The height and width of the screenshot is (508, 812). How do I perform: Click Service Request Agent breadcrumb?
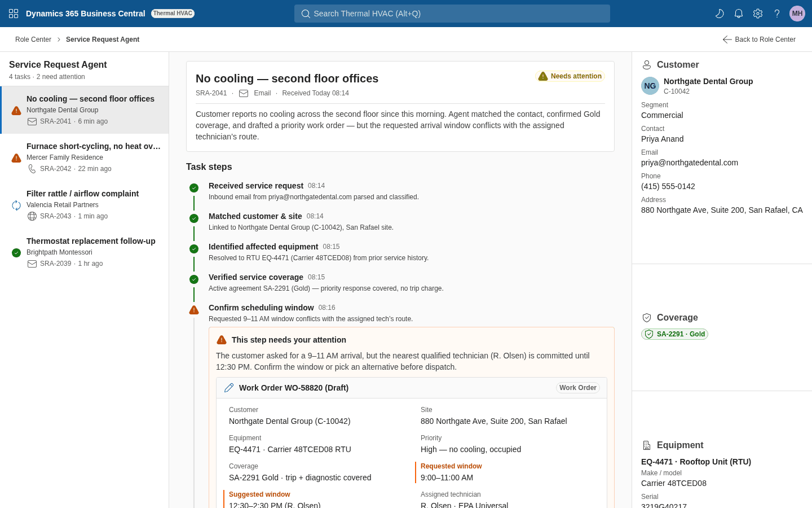click(x=103, y=40)
